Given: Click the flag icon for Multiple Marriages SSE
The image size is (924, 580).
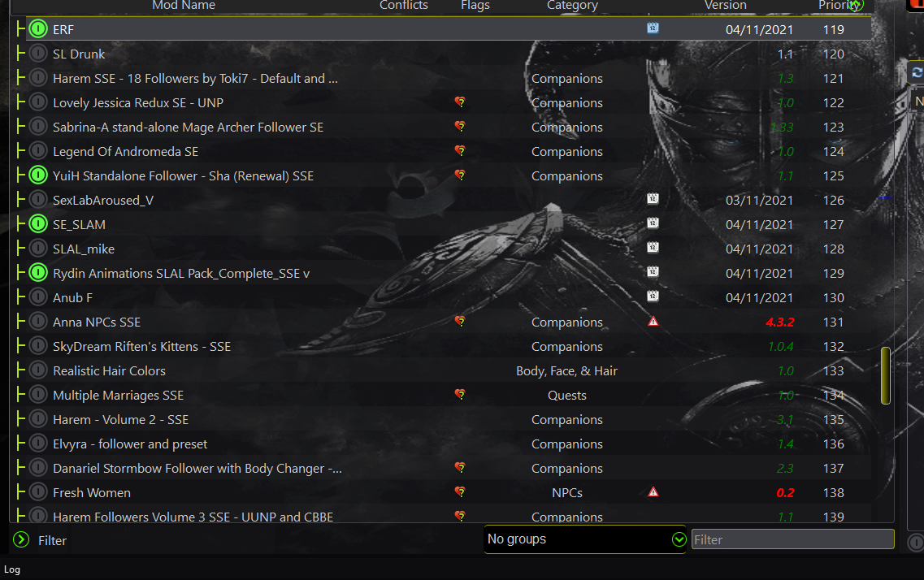Looking at the screenshot, I should click(460, 395).
